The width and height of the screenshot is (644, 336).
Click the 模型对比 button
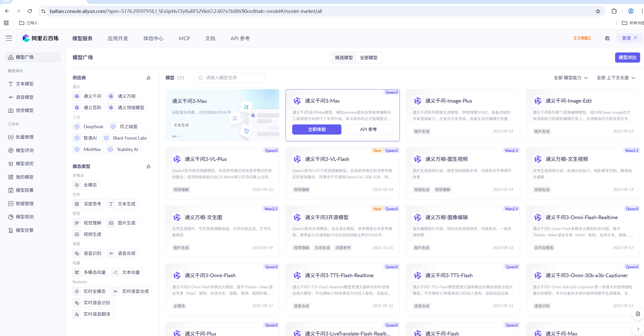627,58
